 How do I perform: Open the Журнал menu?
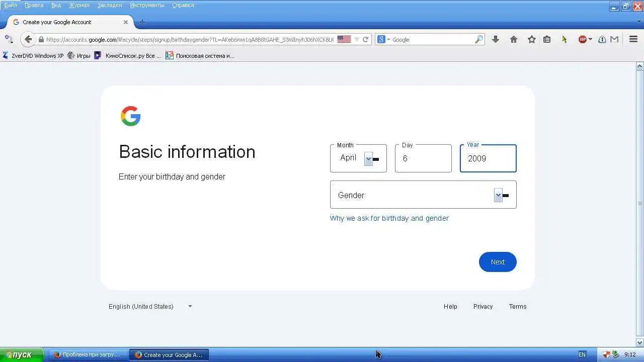[79, 5]
